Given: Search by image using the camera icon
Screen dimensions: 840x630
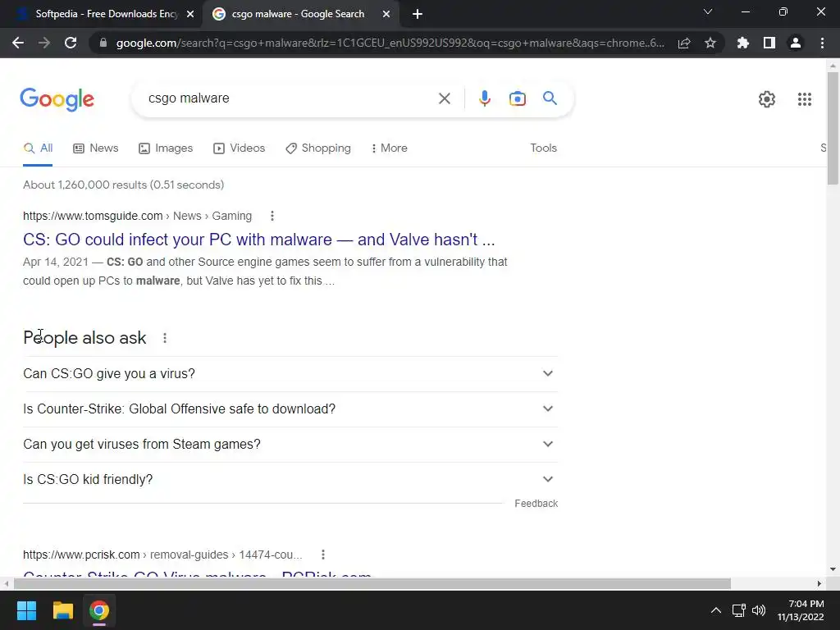Looking at the screenshot, I should (517, 98).
